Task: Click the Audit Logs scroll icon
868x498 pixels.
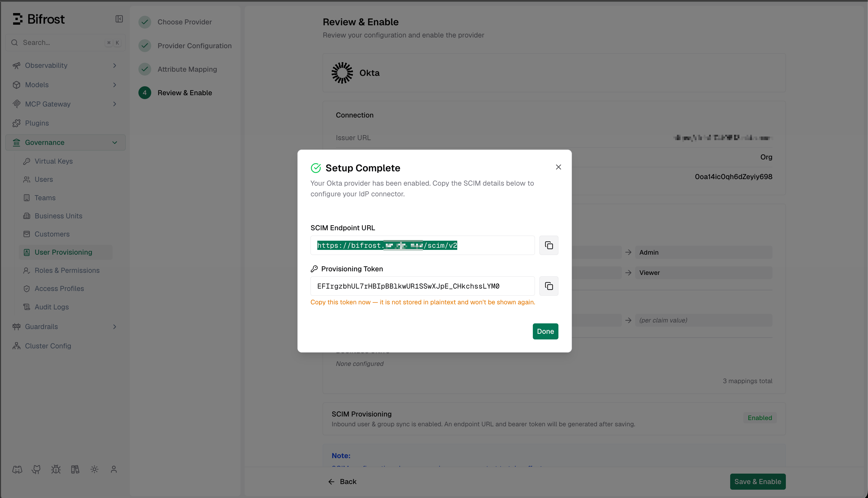Action: [x=26, y=307]
